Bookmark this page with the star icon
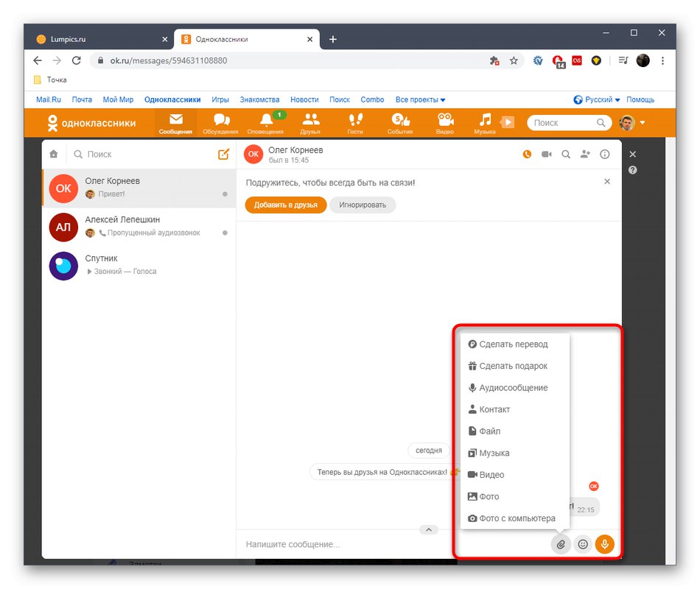Viewport: 700px width, 589px height. (514, 60)
